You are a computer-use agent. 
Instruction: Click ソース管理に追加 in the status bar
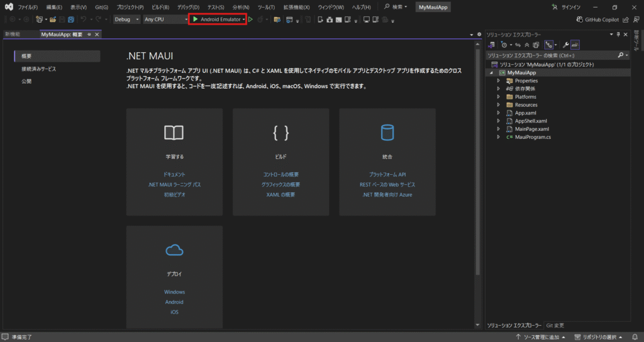[541, 337]
